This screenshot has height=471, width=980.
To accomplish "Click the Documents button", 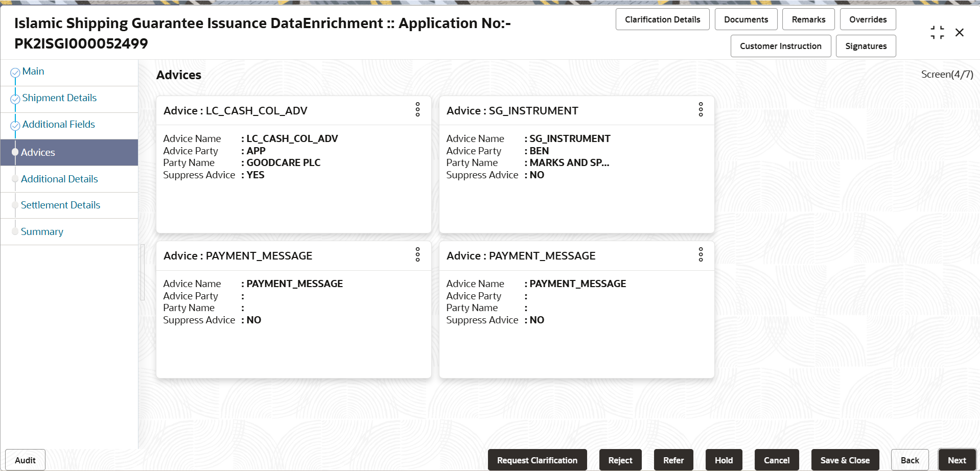I will [x=746, y=19].
